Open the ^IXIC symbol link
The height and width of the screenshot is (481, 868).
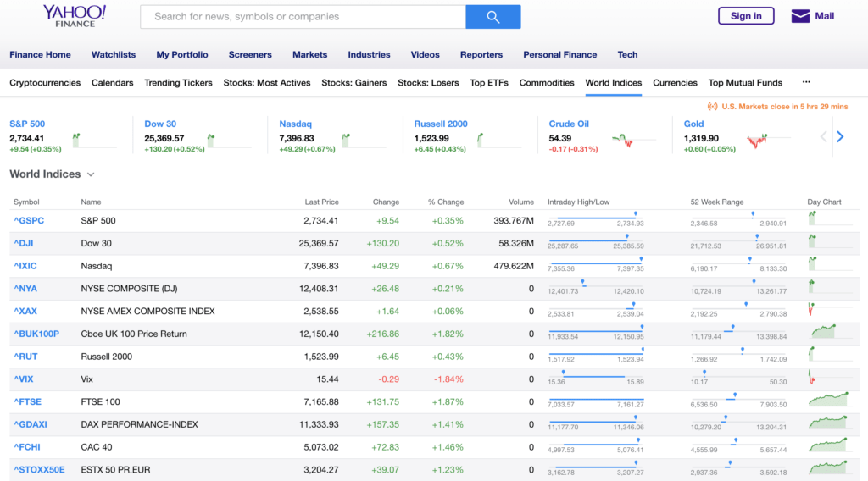[x=25, y=266]
